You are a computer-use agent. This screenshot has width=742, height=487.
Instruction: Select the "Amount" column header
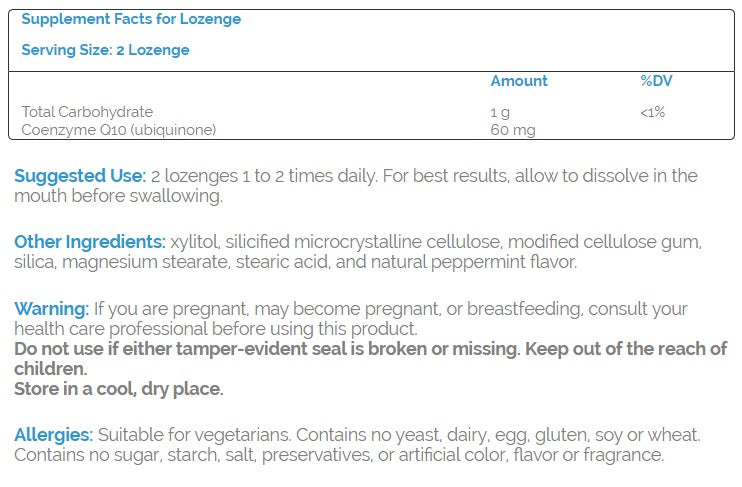519,81
